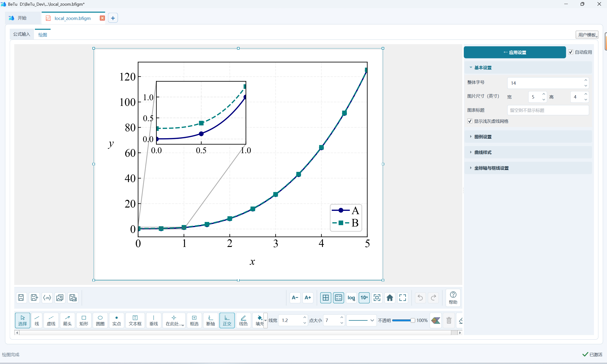The height and width of the screenshot is (364, 607).
Task: Click the 整体字号 font size field
Action: pos(548,83)
